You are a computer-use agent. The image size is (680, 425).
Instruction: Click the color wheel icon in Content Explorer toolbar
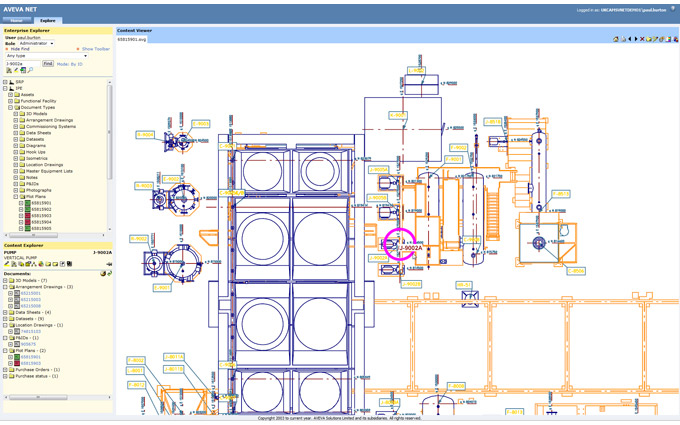[x=41, y=264]
